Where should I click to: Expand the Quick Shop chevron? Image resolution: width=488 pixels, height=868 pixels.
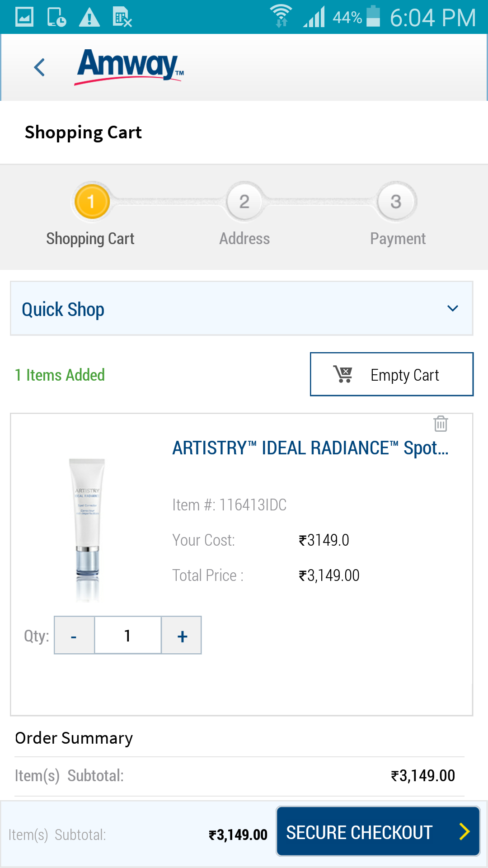pos(452,309)
